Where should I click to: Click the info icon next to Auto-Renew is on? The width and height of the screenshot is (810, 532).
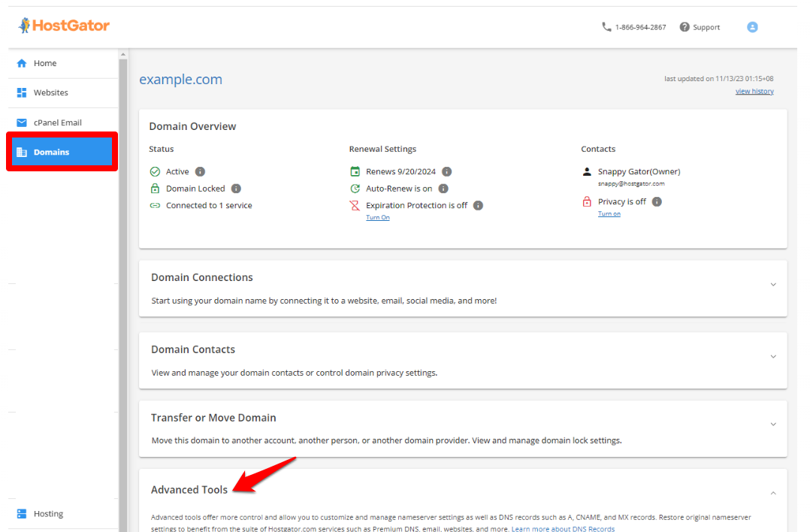coord(443,189)
